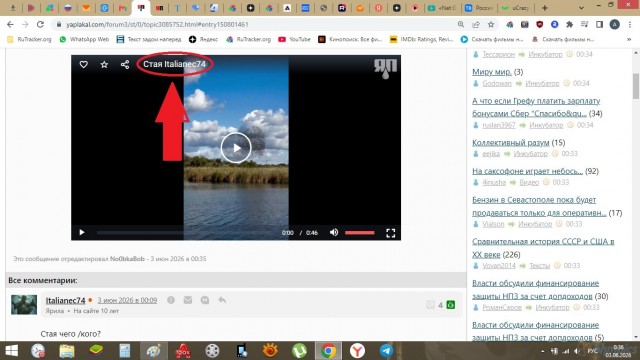Open No0bkaBob editor profile link
The width and height of the screenshot is (640, 360).
[127, 259]
